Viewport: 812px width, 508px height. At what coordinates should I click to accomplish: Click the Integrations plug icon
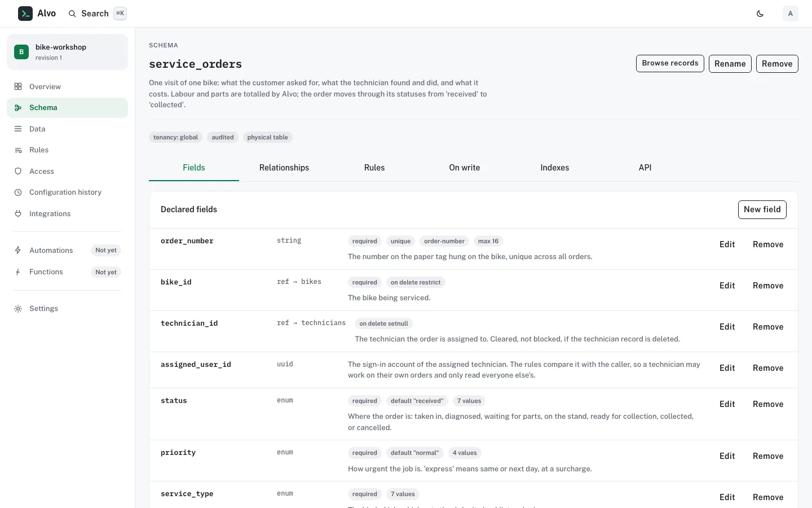click(x=18, y=213)
